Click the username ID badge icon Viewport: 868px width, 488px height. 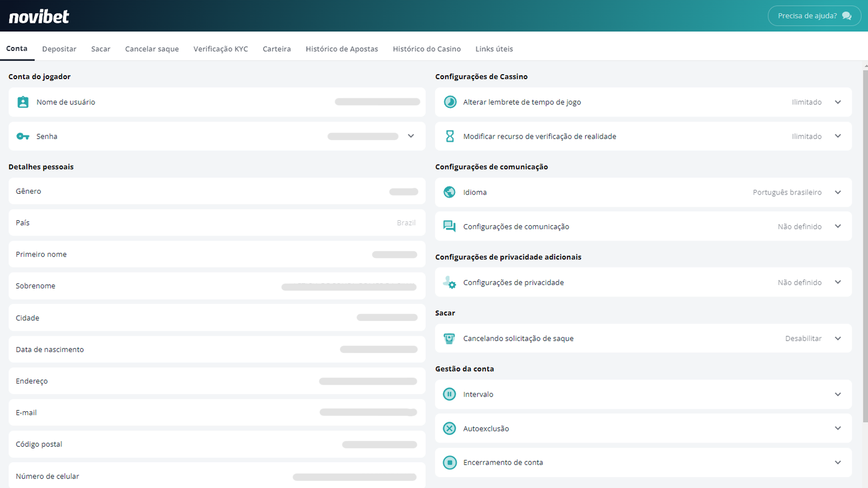pyautogui.click(x=23, y=102)
